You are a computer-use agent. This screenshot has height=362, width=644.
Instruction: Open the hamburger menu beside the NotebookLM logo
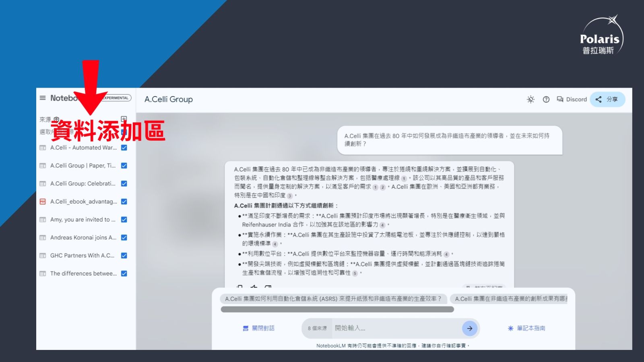coord(43,98)
